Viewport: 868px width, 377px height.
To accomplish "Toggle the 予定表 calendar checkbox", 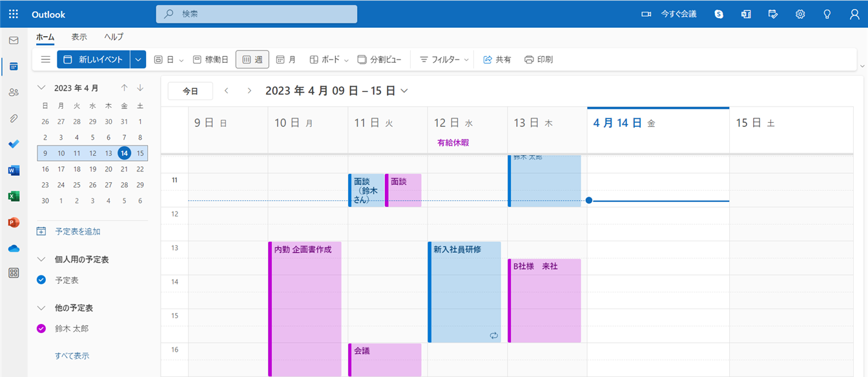I will (x=42, y=280).
